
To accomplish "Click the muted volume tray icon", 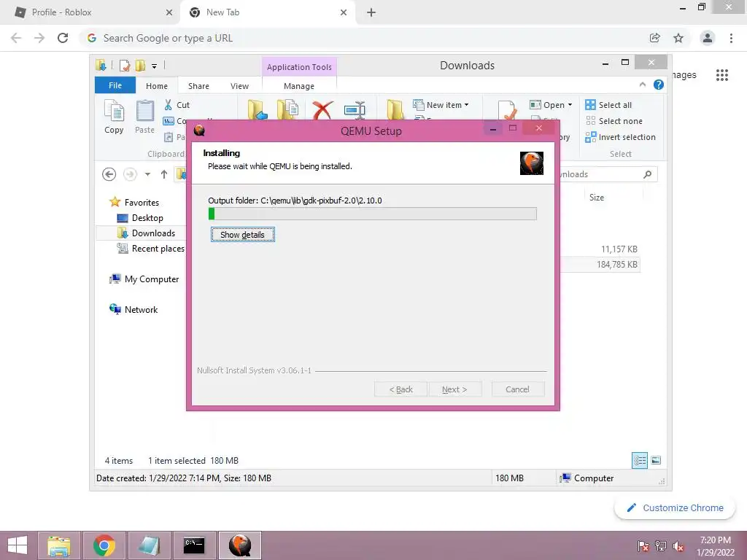I will 678,545.
